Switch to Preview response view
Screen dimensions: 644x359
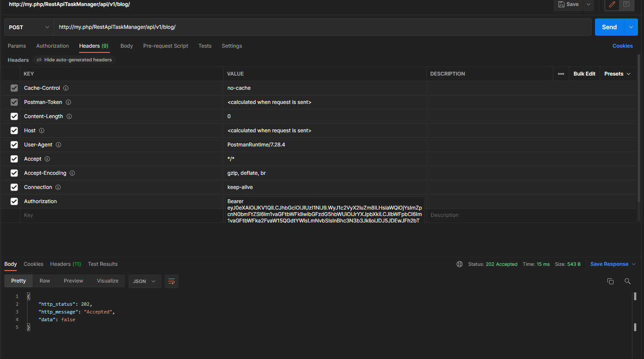tap(74, 281)
